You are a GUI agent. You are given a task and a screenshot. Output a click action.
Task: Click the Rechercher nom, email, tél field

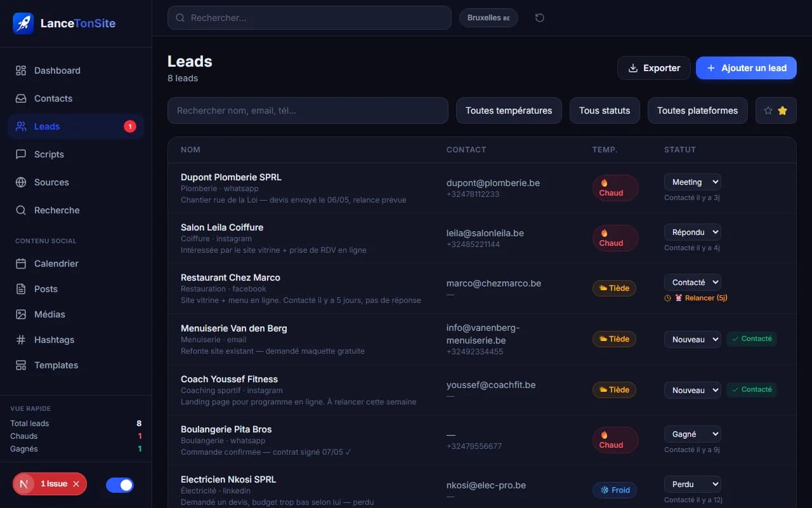(x=308, y=110)
